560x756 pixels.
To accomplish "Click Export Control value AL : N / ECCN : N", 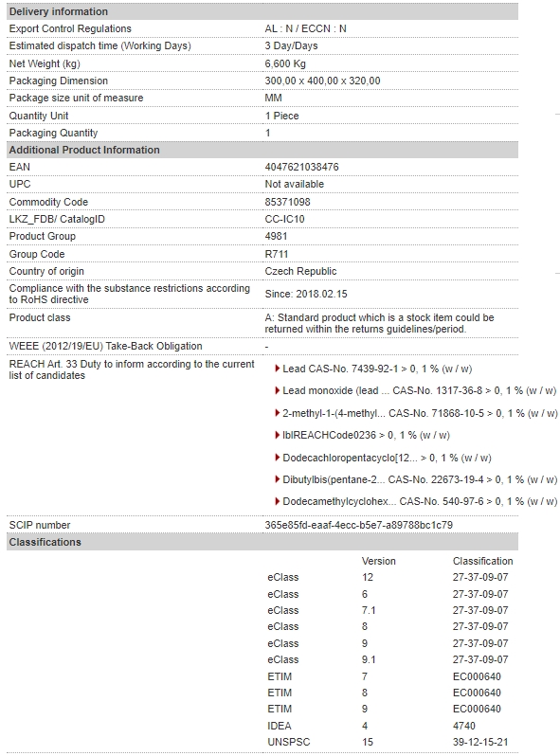I will coord(305,28).
